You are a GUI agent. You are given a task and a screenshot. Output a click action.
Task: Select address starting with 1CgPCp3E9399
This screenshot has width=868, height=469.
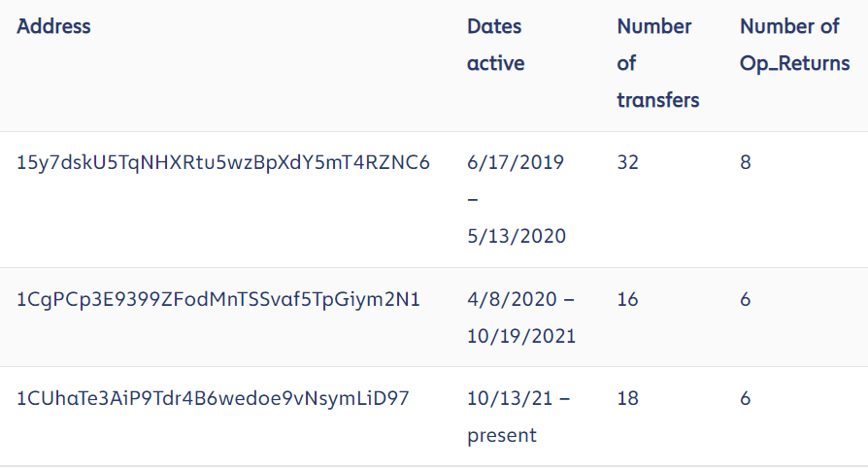click(218, 300)
